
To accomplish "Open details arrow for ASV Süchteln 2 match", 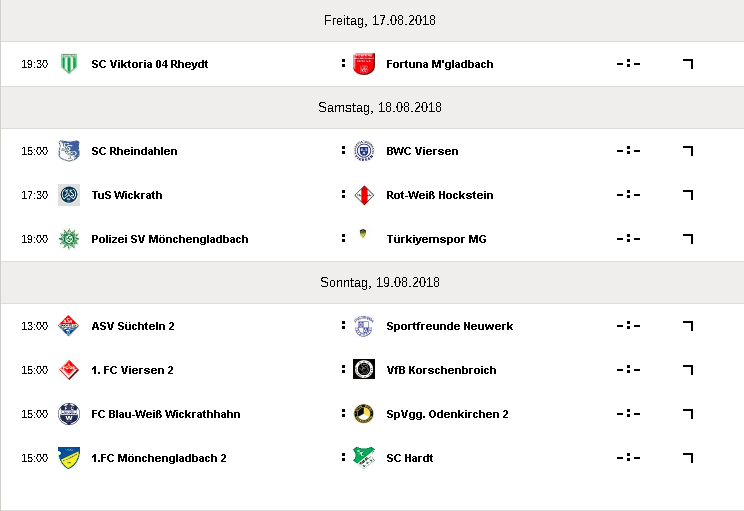I will 688,326.
